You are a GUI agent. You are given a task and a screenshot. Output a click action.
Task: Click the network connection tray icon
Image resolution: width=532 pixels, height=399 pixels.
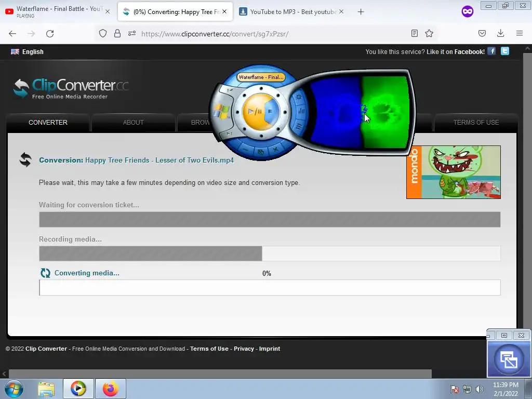click(x=467, y=389)
